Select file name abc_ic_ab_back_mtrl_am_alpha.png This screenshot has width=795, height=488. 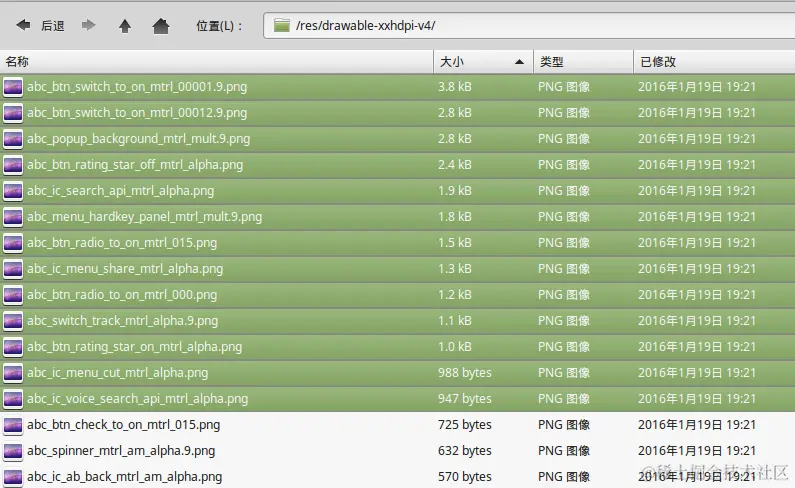124,477
